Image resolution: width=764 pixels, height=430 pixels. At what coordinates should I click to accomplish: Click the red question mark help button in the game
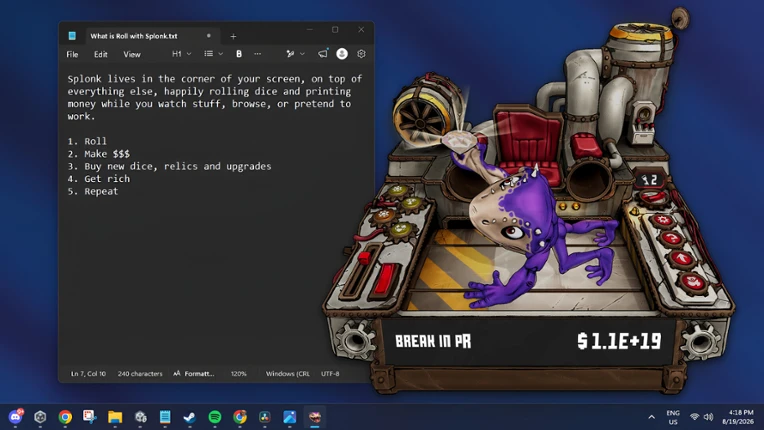(672, 239)
